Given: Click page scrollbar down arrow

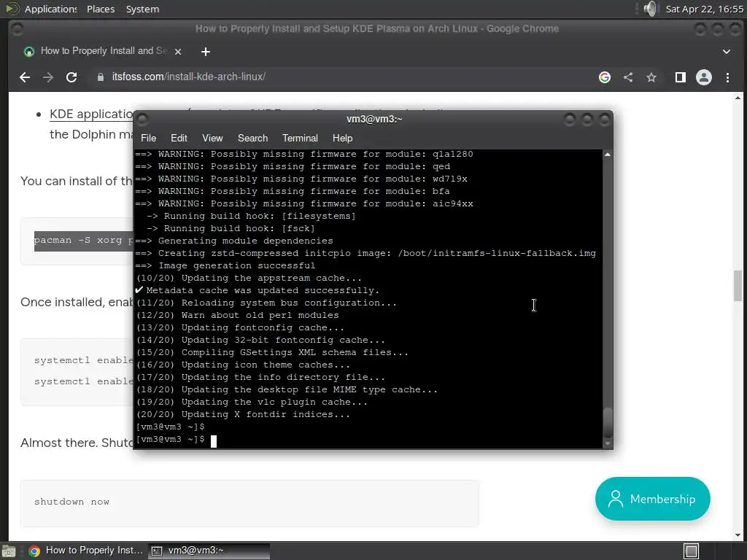Looking at the screenshot, I should [738, 535].
